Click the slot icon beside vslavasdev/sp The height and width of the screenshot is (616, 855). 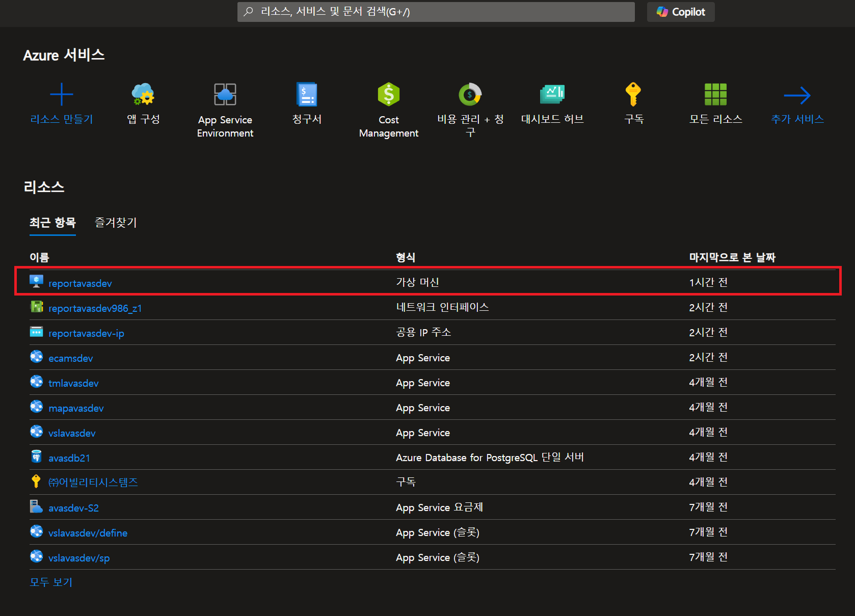[36, 556]
